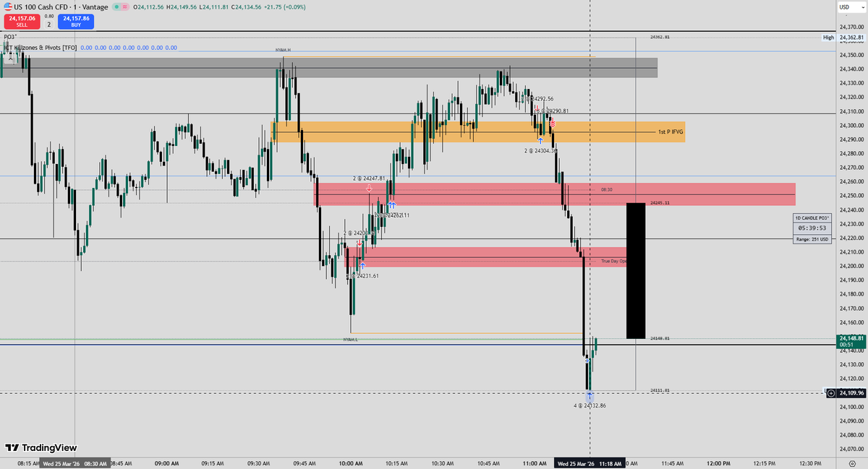Viewport: 868px width, 469px height.
Task: Click the 24,070.00 price axis label
Action: point(851,449)
